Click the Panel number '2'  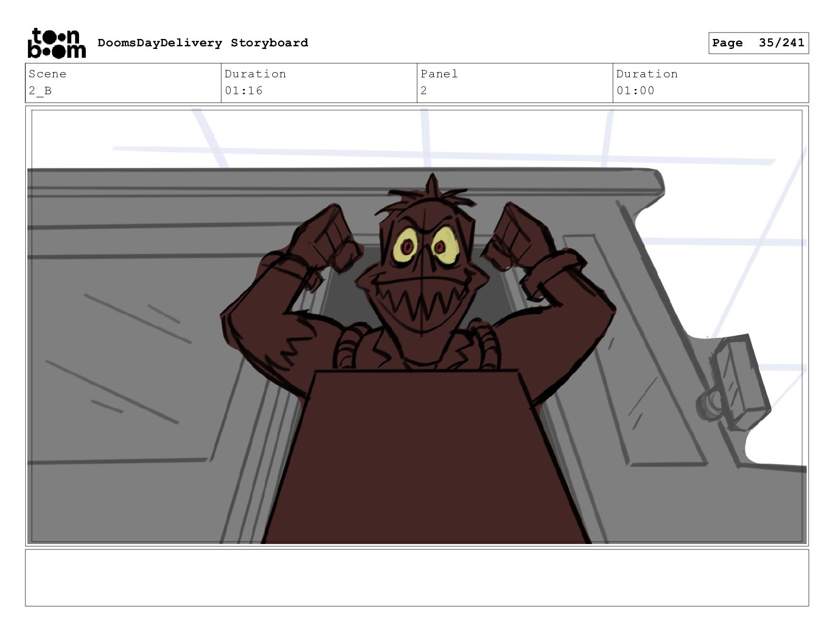point(424,90)
